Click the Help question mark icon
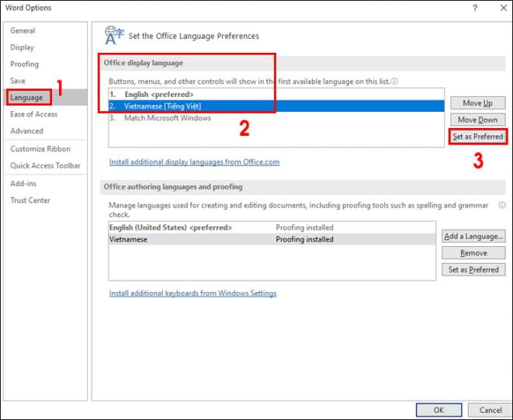Viewport: 513px width, 420px height. click(x=475, y=8)
